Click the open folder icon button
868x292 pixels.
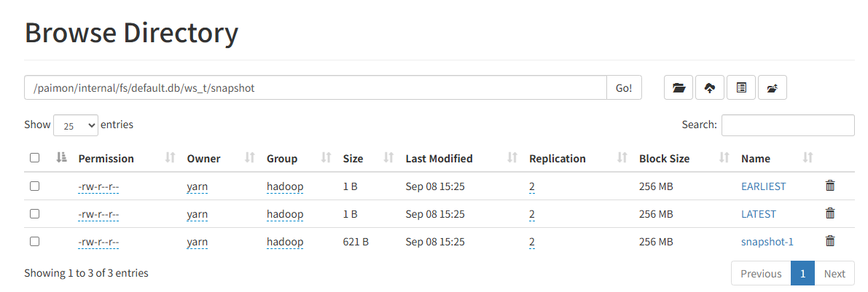click(679, 88)
